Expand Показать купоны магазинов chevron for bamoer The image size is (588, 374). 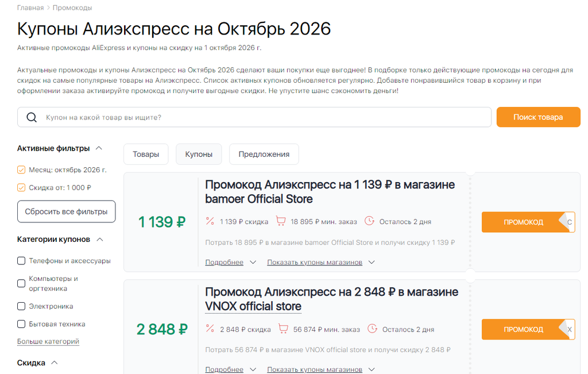[x=372, y=262]
